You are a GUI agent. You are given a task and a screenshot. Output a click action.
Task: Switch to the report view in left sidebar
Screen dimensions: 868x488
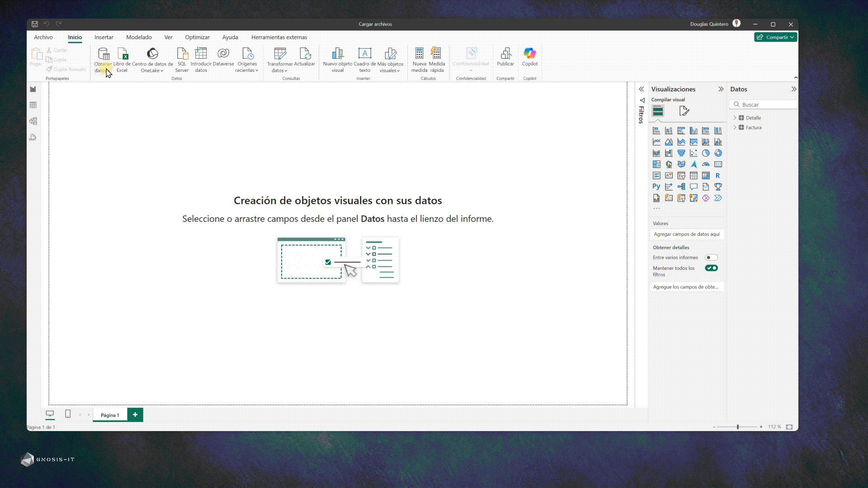(33, 89)
